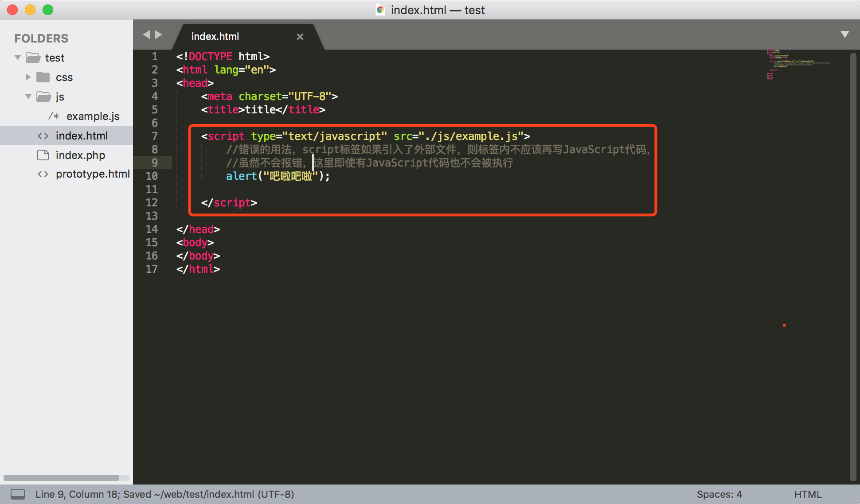
Task: Click the comment icon next to example.js
Action: click(x=54, y=116)
